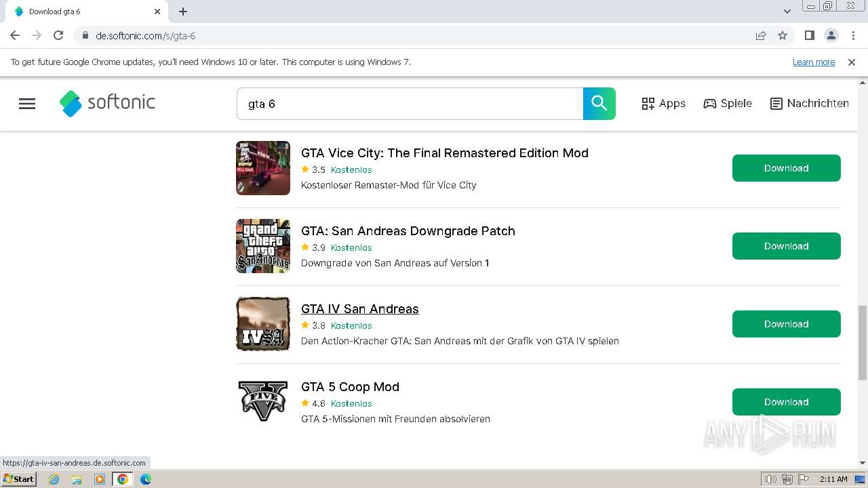Viewport: 868px width, 488px height.
Task: Open the Learn more link
Action: point(814,62)
